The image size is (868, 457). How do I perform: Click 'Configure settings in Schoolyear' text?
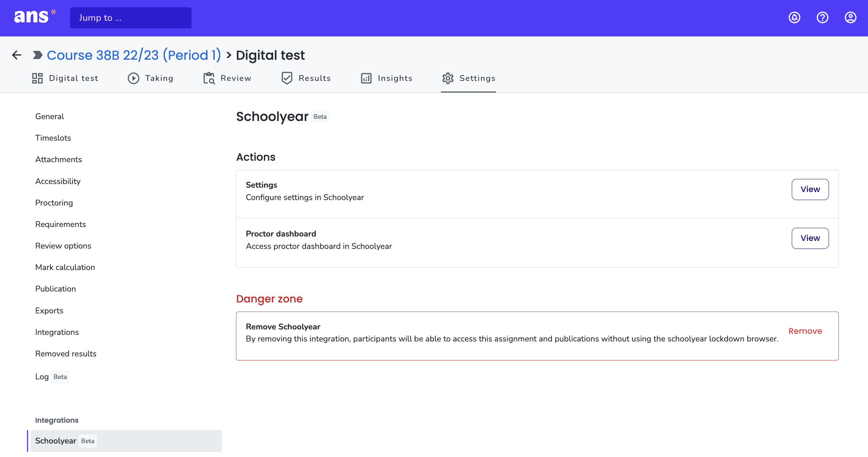[x=305, y=197]
